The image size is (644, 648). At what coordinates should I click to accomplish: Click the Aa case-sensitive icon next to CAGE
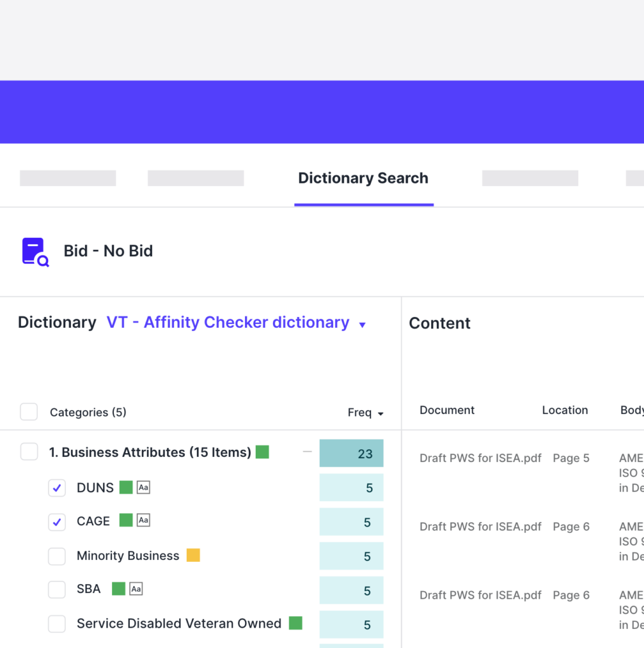(144, 521)
